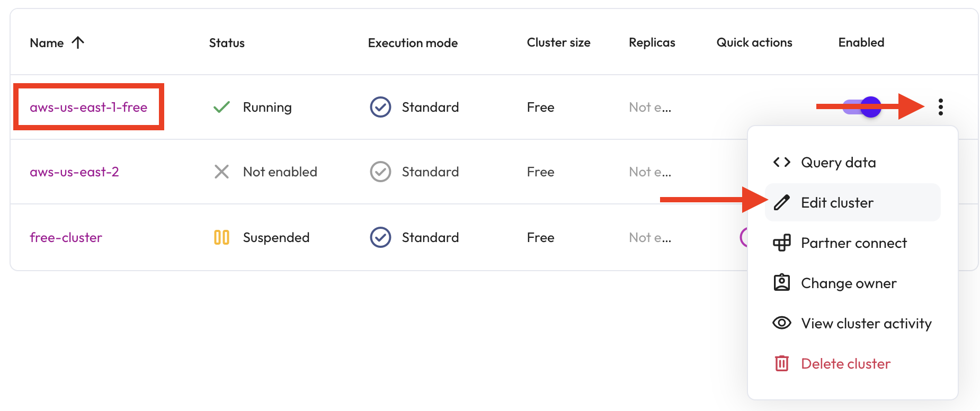Click the Partner connect blocks icon
This screenshot has height=411, width=980.
781,243
